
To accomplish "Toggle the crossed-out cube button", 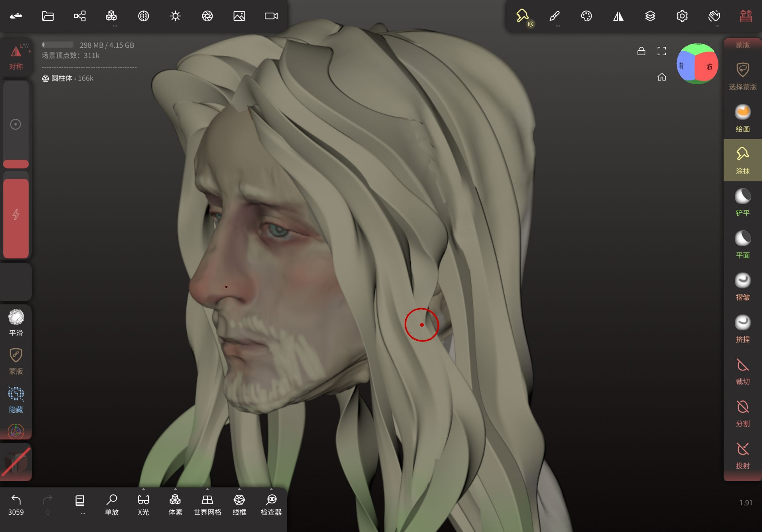I will point(16,462).
